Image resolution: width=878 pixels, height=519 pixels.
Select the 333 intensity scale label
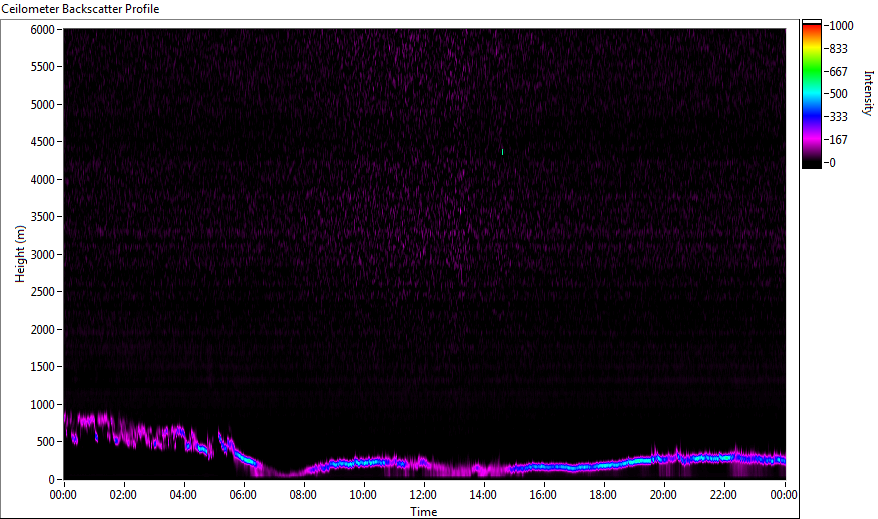point(838,117)
